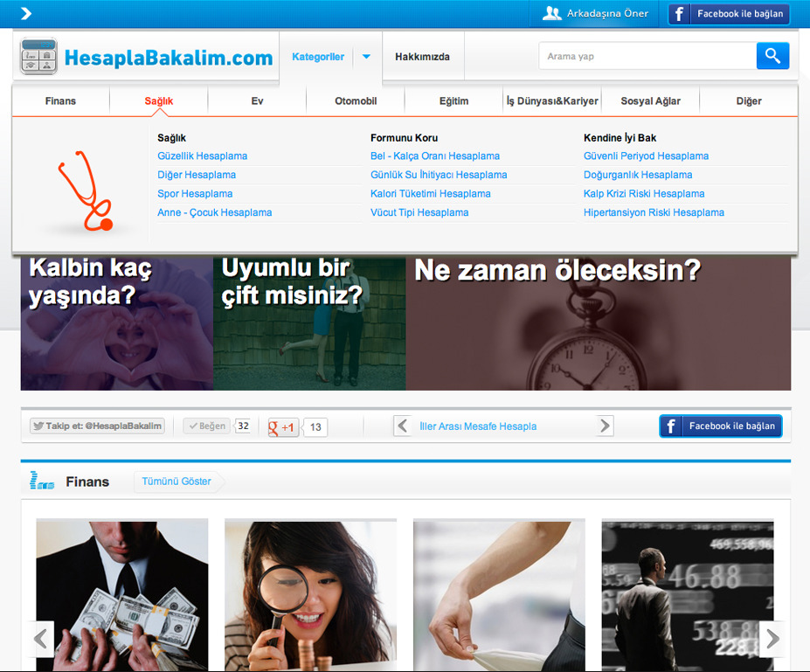Click the red stethoscope icon
Viewport: 810px width, 672px height.
[85, 191]
